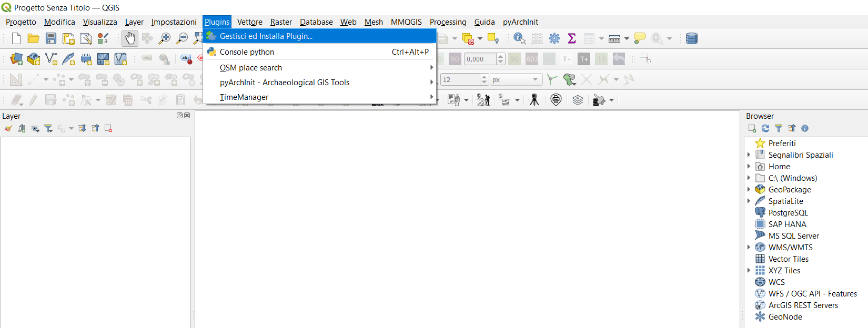Open the Identify Features tool
The height and width of the screenshot is (328, 868).
point(519,38)
